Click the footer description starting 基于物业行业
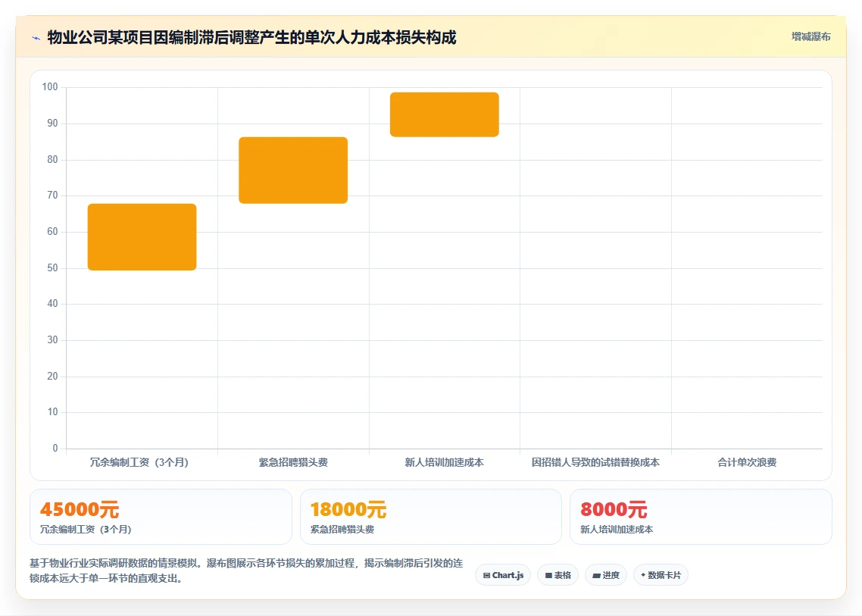Image resolution: width=862 pixels, height=616 pixels. point(246,571)
